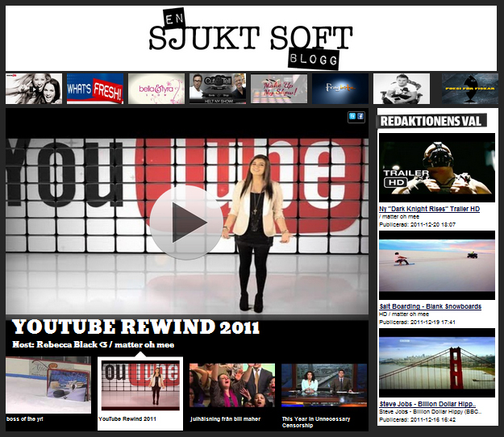
Task: Click the YOUTUBE REWIND 2011 headline
Action: tap(135, 327)
